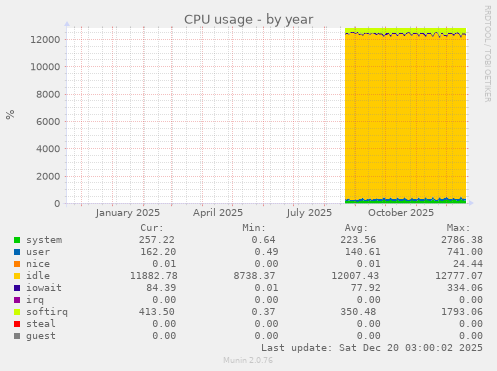Select the 'iowait' legend label

point(44,288)
